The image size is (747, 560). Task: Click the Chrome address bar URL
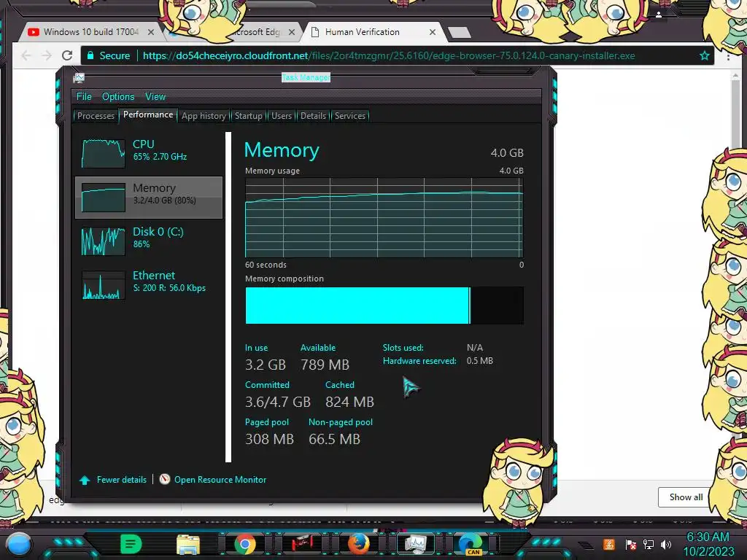pos(389,55)
